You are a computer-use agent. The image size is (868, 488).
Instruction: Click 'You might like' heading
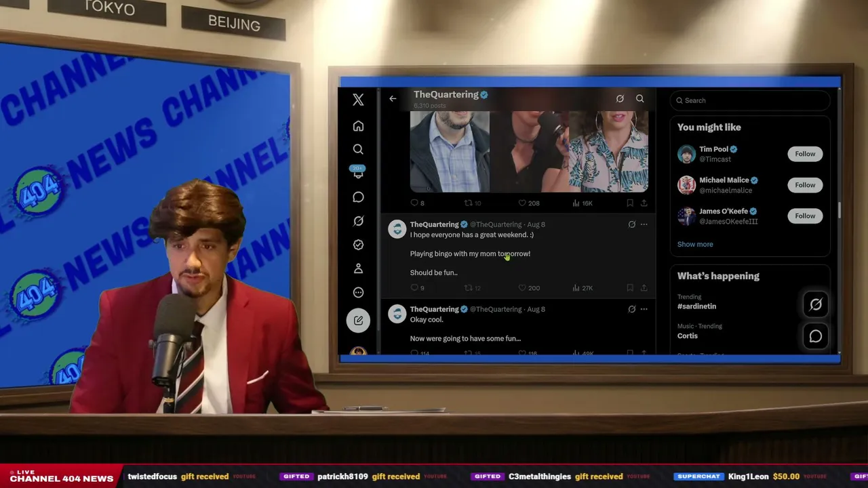tap(709, 127)
